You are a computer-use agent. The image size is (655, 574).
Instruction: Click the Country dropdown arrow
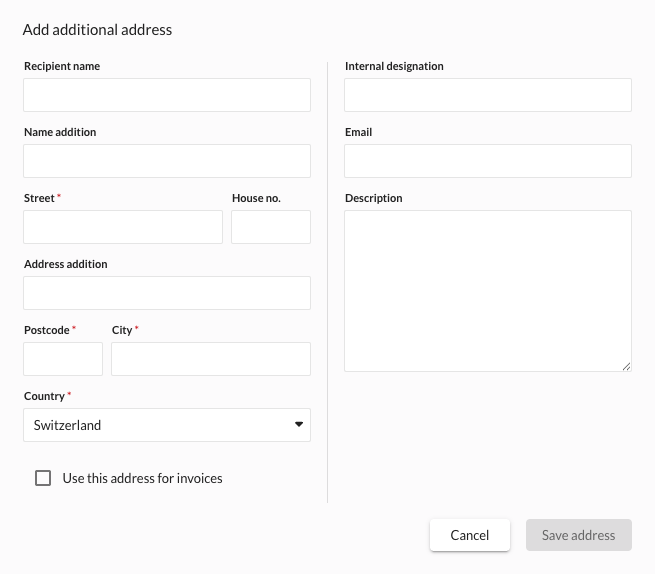pos(299,424)
